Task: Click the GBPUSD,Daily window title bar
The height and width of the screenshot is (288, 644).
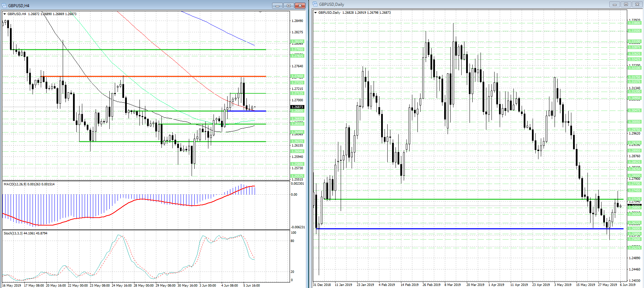Action: (x=459, y=4)
